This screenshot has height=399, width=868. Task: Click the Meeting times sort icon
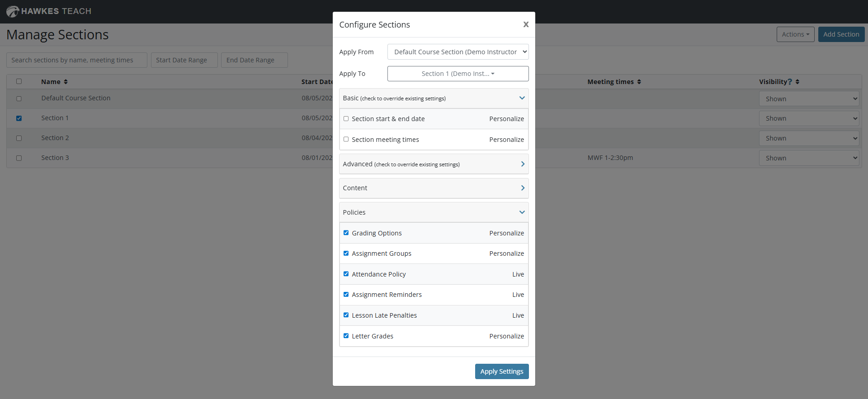coord(639,82)
